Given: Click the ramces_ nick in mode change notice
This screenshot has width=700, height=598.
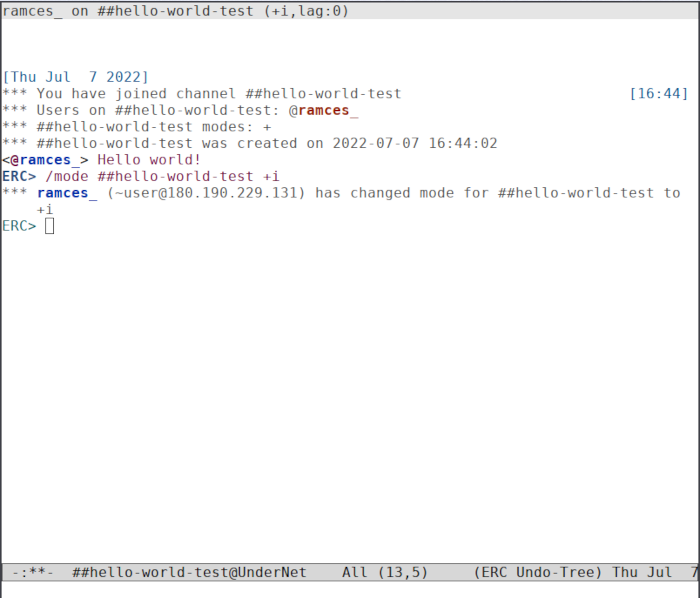Looking at the screenshot, I should pyautogui.click(x=67, y=193).
